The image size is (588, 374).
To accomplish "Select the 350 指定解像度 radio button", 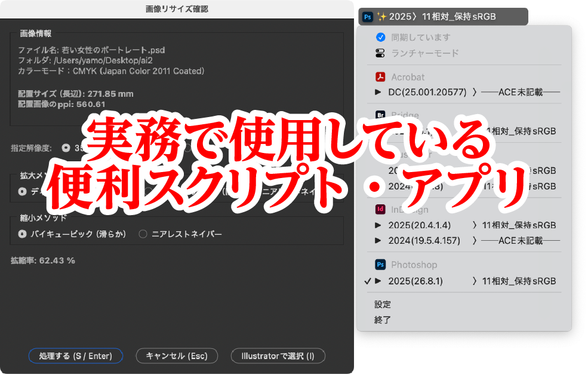I will point(66,148).
